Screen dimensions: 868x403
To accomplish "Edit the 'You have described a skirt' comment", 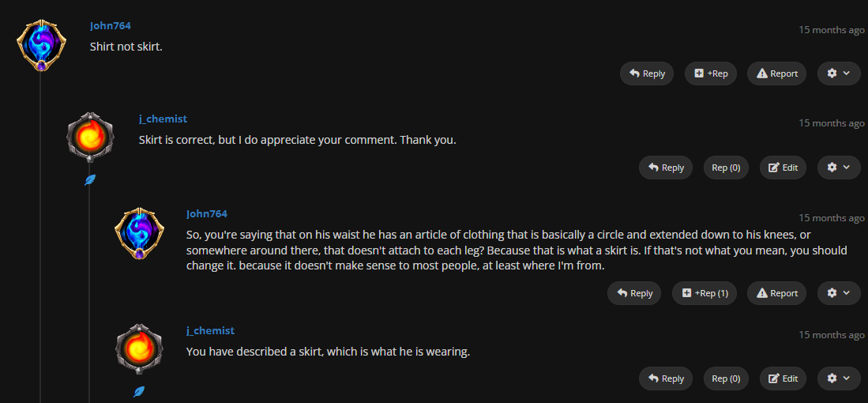I will click(x=783, y=379).
